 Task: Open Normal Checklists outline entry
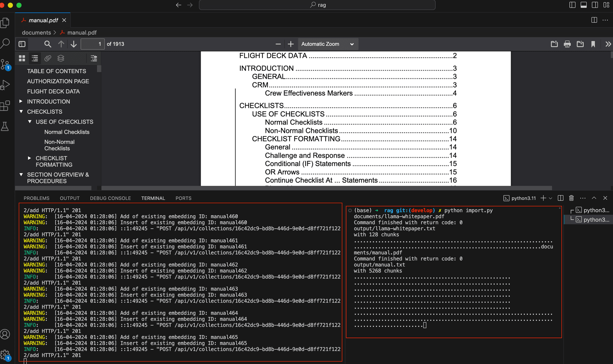(x=67, y=132)
